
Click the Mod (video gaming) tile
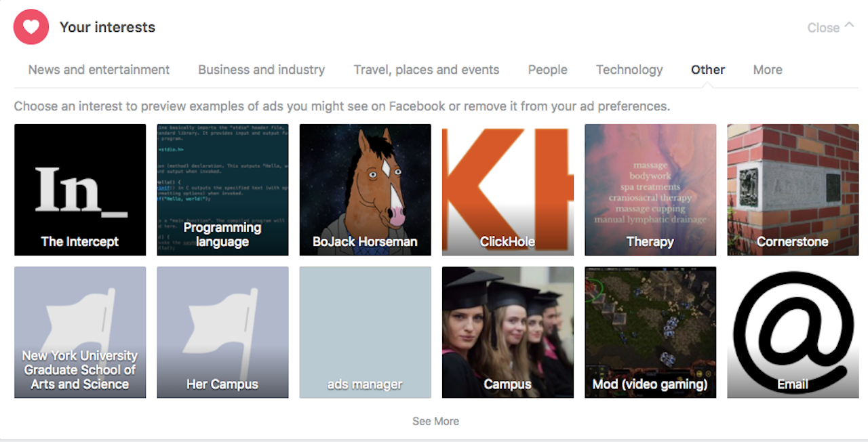click(650, 332)
